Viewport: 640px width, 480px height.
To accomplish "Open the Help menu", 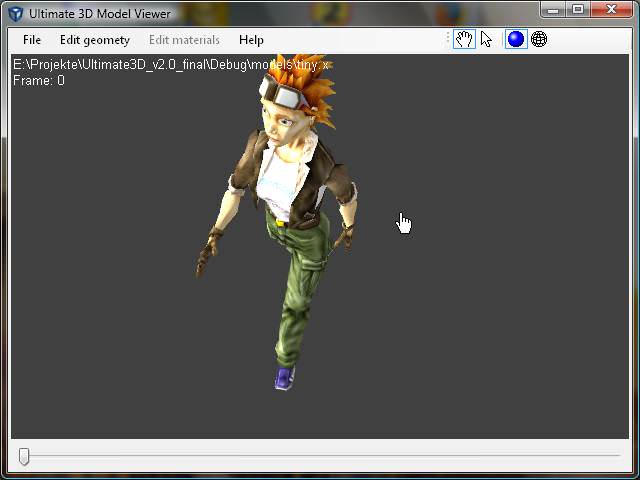I will coord(251,40).
